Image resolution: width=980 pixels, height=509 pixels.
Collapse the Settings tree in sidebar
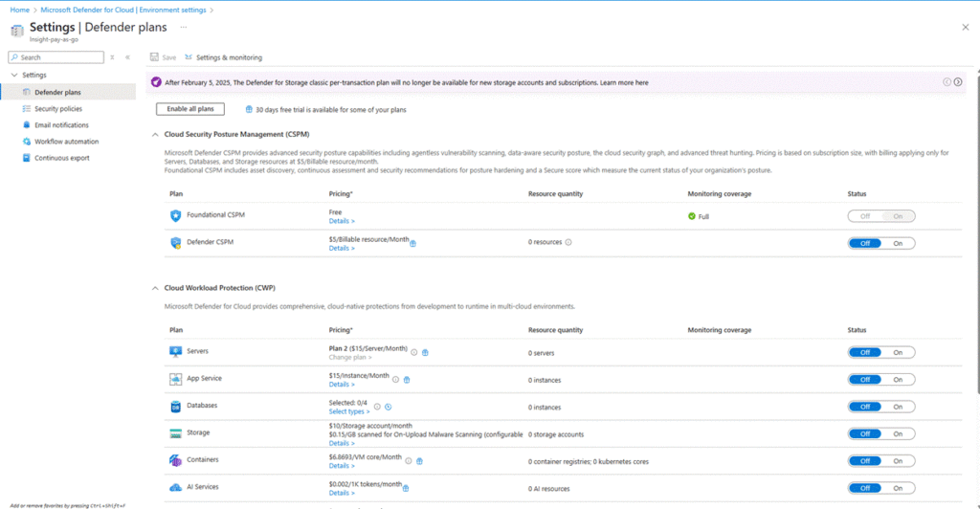coord(14,75)
